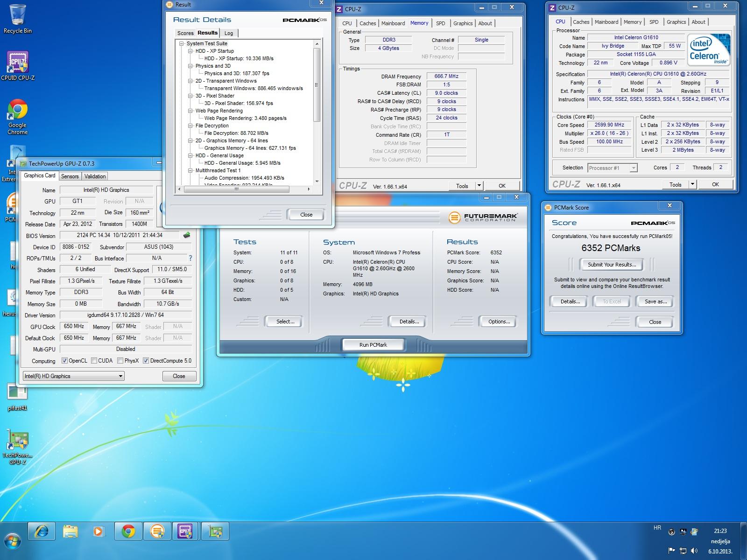
Task: Click Details... in PCMark Score window
Action: point(570,301)
